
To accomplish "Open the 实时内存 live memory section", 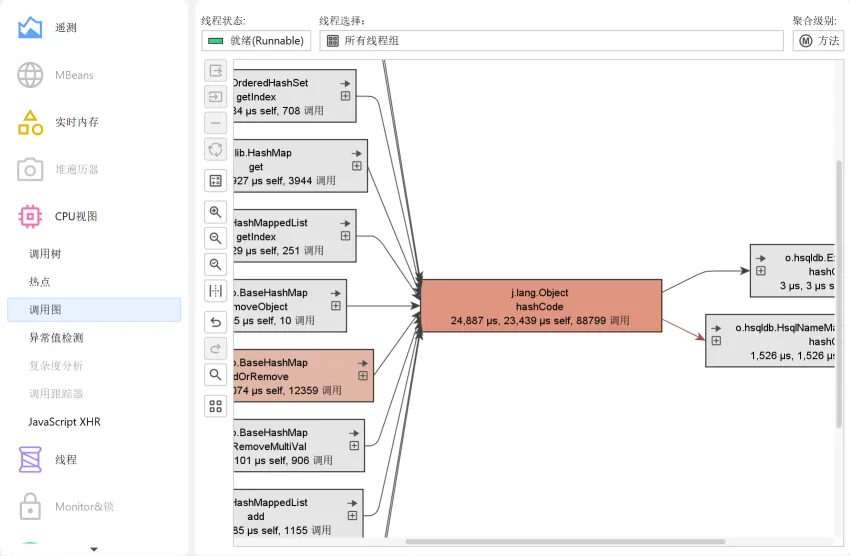I will coord(58,122).
